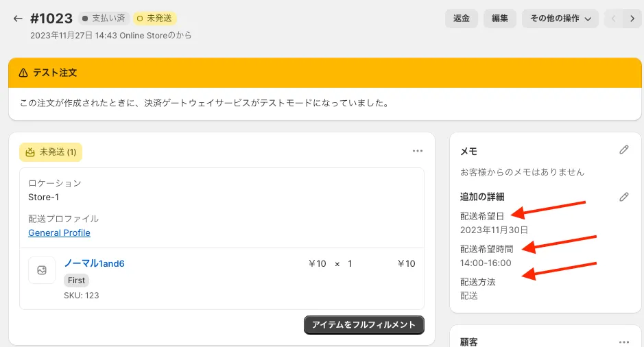Viewport: 644px width, 347px height.
Task: Click the First variant tag
Action: click(x=76, y=280)
